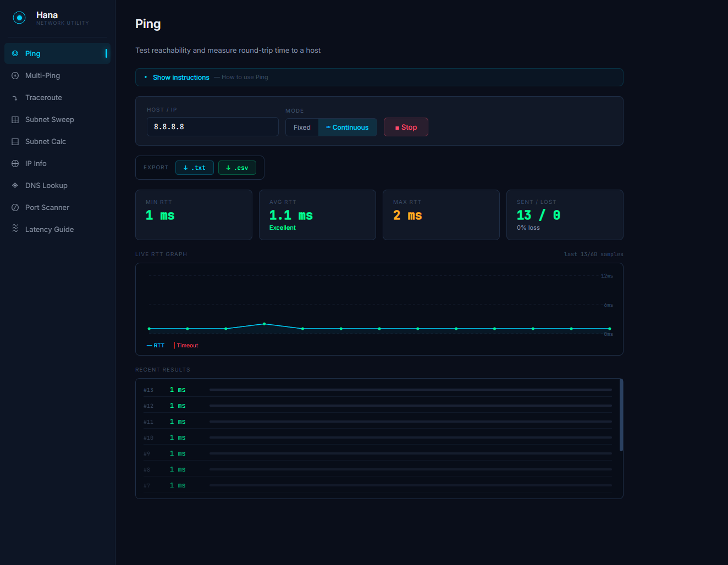728x565 pixels.
Task: Click the Latency Guide wave icon
Action: click(15, 228)
